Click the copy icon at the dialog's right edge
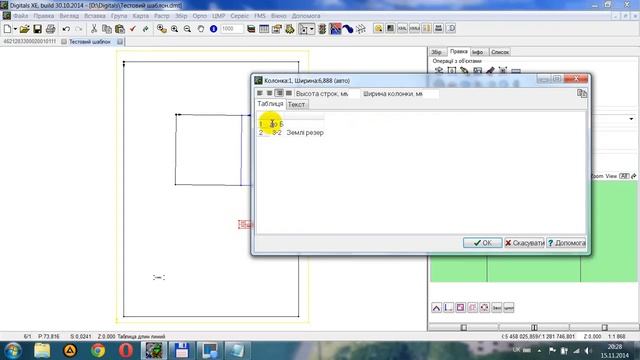This screenshot has width=640, height=360. click(582, 93)
